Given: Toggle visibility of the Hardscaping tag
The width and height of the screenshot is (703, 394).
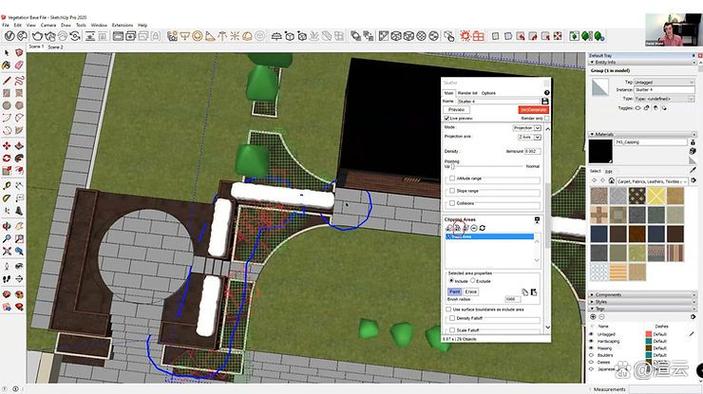Looking at the screenshot, I should click(591, 341).
